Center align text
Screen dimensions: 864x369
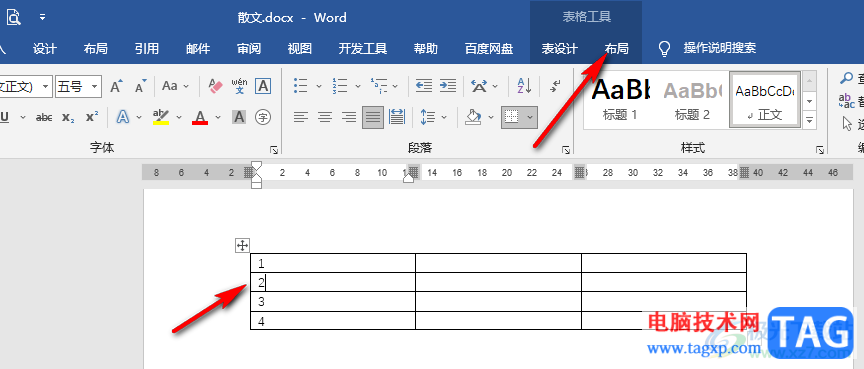point(325,117)
